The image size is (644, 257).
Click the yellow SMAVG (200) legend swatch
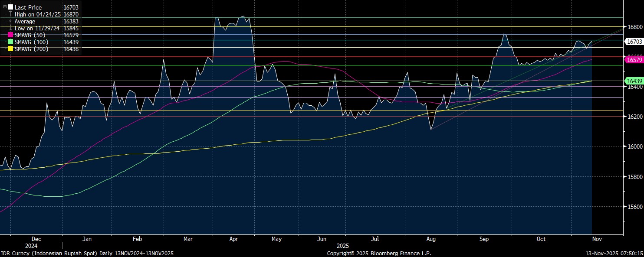[x=10, y=49]
